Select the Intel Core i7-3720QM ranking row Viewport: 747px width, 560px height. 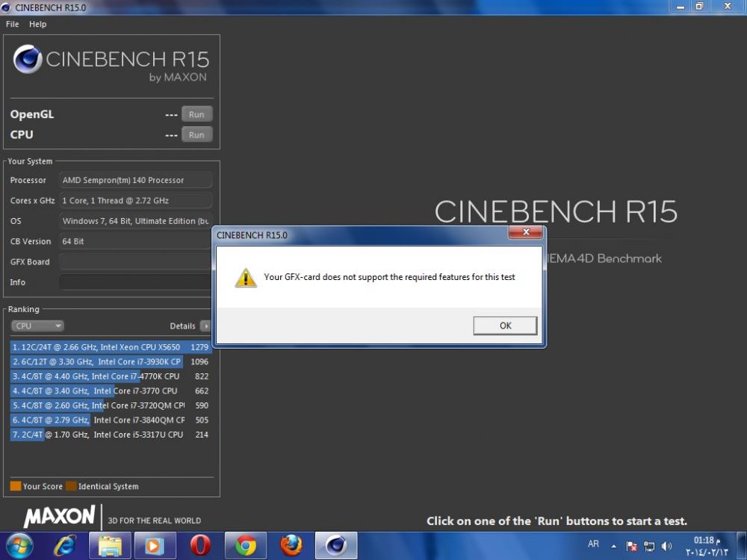[110, 405]
